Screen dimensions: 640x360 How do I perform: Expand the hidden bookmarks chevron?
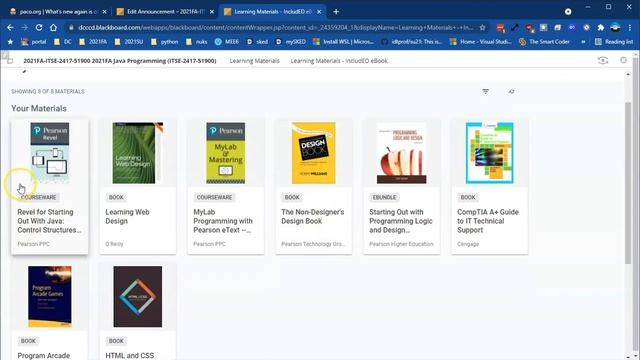[x=583, y=42]
